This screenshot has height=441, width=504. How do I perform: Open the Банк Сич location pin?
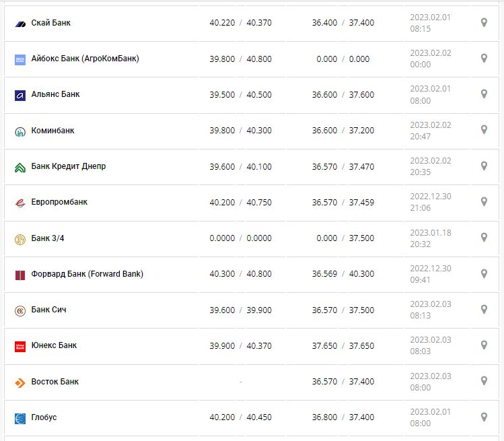(484, 310)
